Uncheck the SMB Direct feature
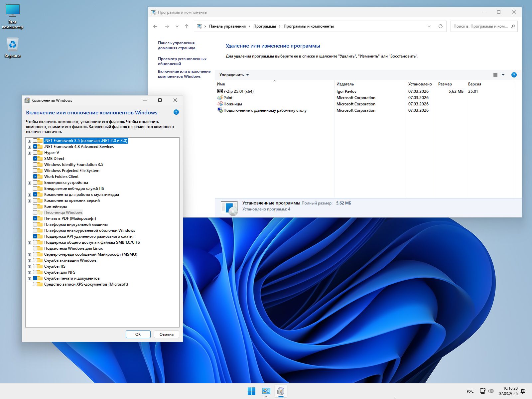532x399 pixels. 36,158
